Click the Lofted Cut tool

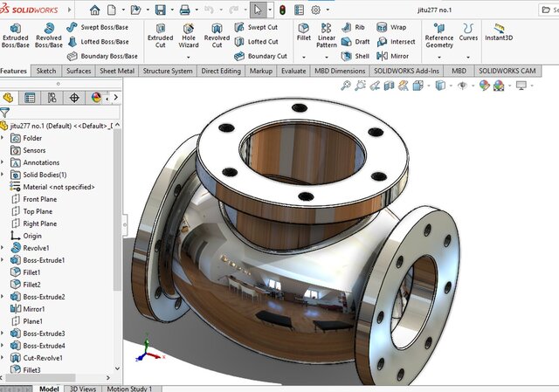pos(256,42)
